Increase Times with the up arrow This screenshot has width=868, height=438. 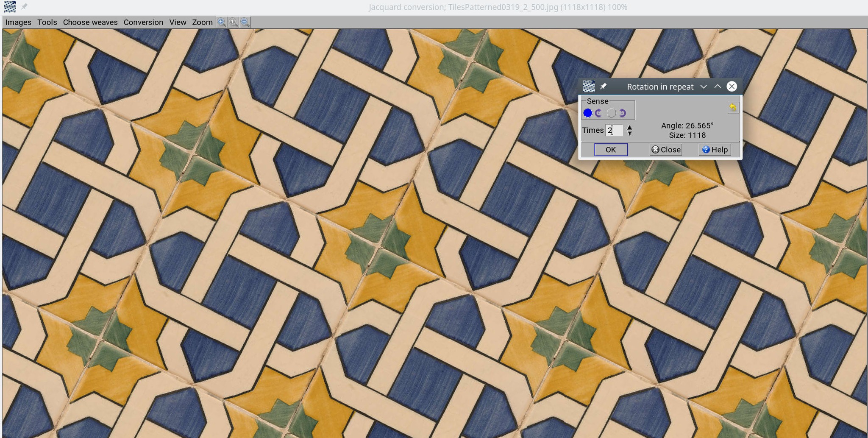[630, 127]
